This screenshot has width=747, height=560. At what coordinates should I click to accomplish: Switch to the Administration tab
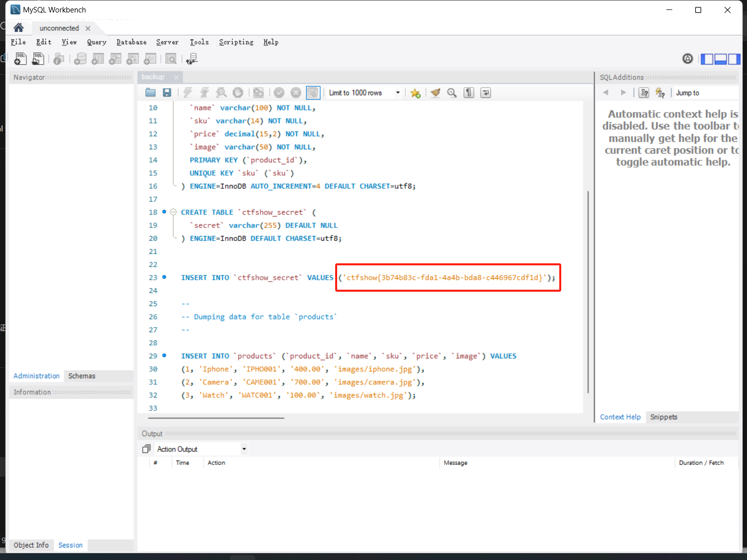[x=36, y=376]
